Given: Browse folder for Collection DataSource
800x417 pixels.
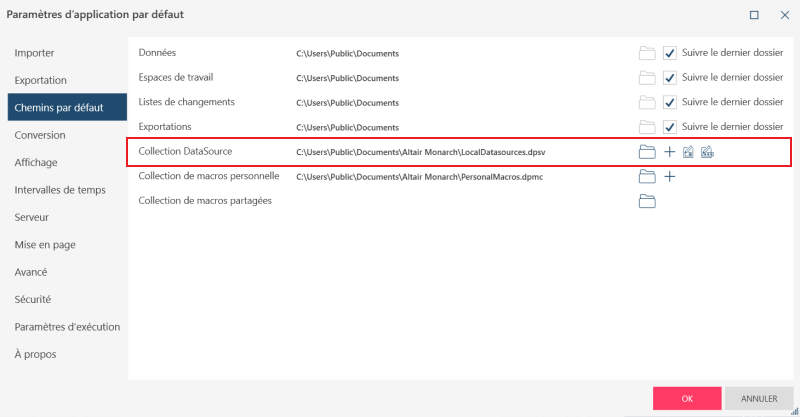Looking at the screenshot, I should pyautogui.click(x=646, y=152).
